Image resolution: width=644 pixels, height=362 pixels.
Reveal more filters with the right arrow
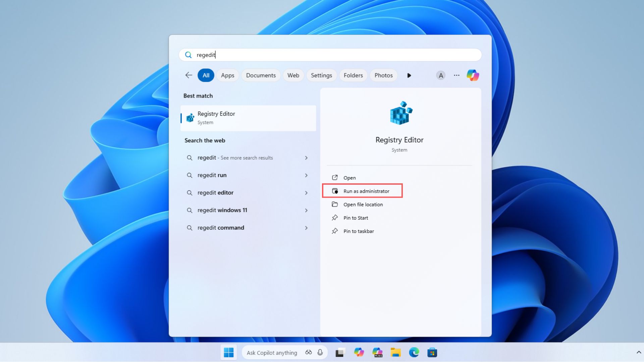click(x=409, y=75)
